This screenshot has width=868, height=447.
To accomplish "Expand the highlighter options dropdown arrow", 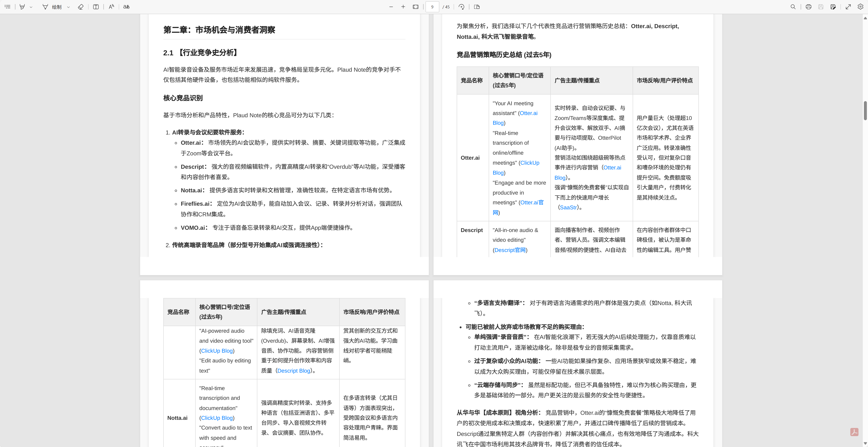I will coord(31,7).
